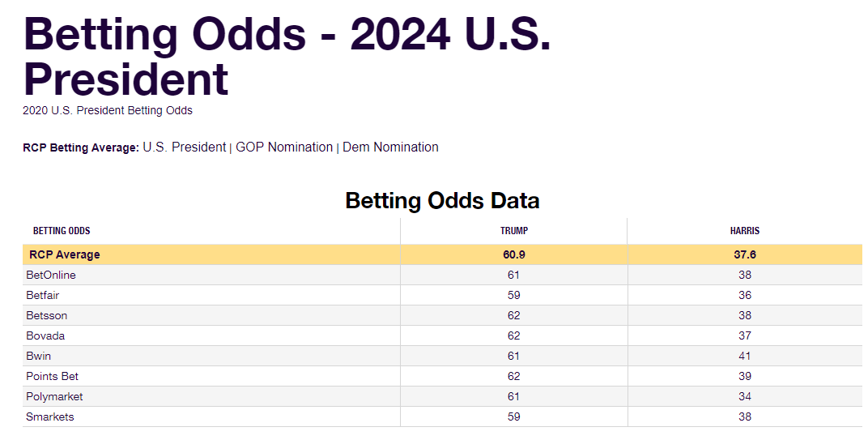Click the BetOnline row name
868x440 pixels.
(x=51, y=275)
